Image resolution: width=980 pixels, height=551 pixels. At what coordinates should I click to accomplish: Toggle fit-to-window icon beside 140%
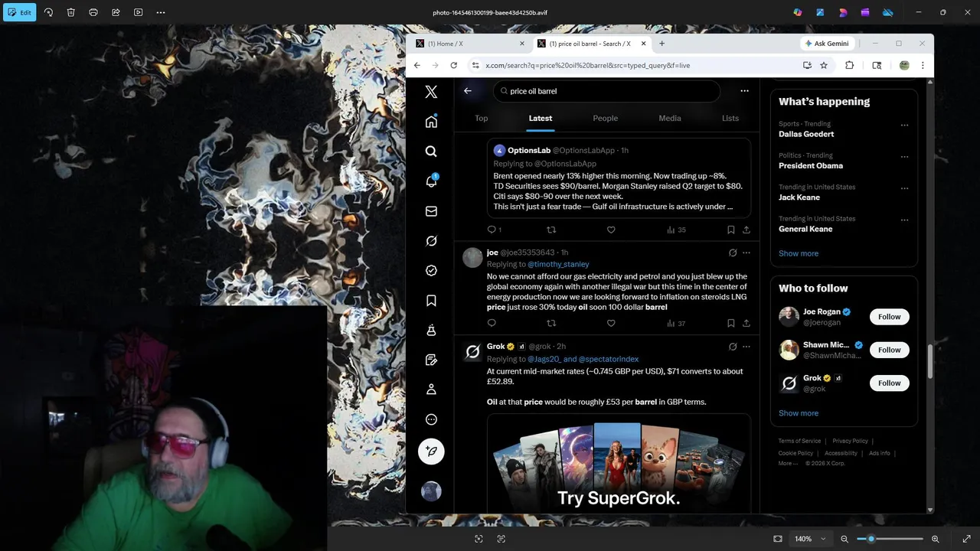point(778,539)
